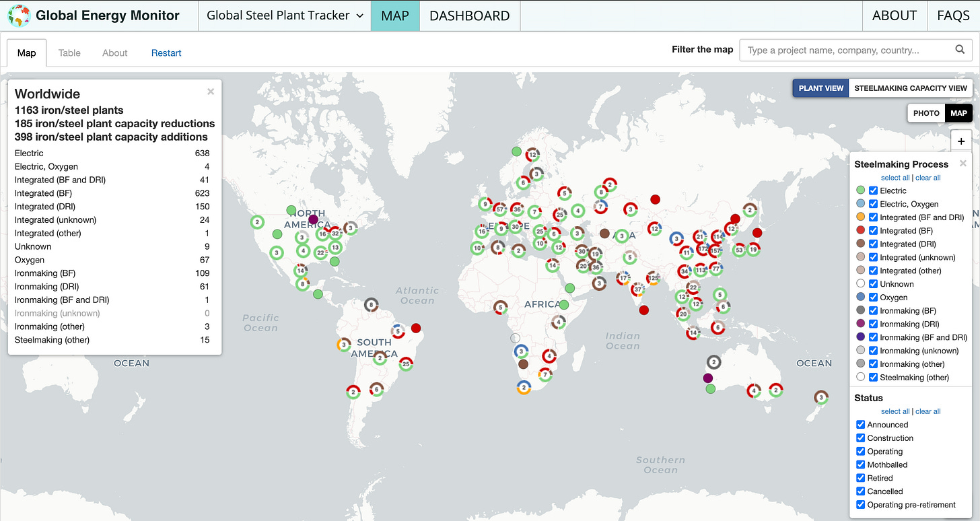Viewport: 980px width, 521px height.
Task: Toggle the Mothballed status checkbox
Action: coord(860,464)
